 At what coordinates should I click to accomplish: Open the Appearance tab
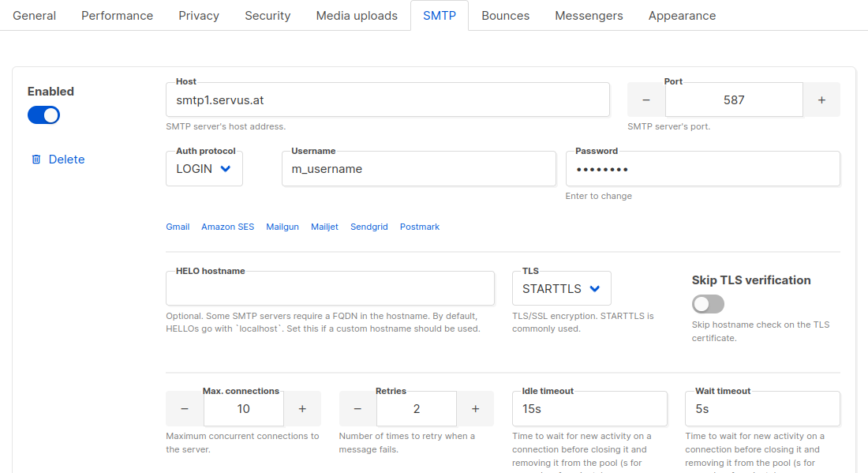[682, 16]
